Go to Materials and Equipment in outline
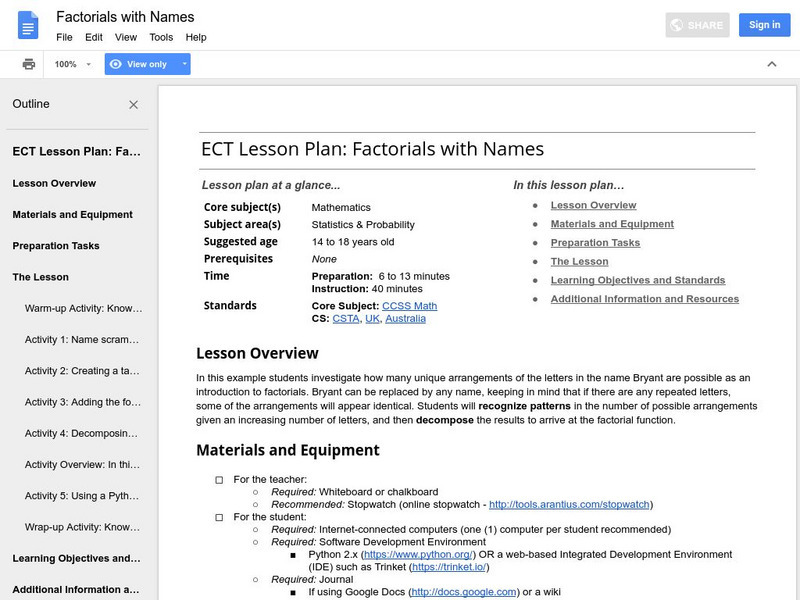Viewport: 800px width, 600px height. point(72,215)
